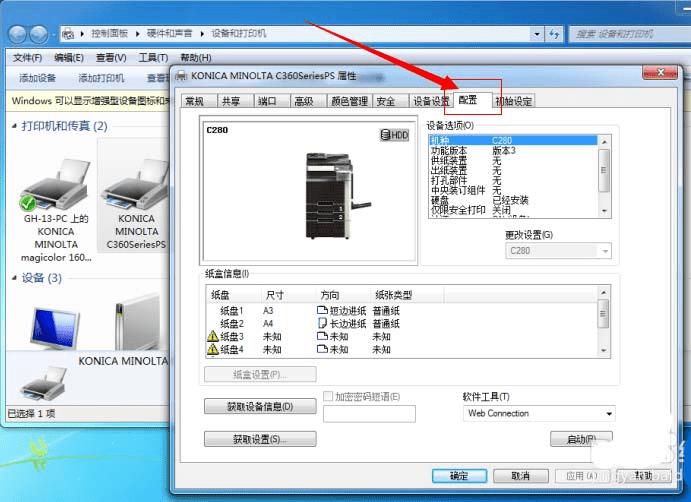The height and width of the screenshot is (502, 691).
Task: Expand 控制面板 breadcrumb arrow
Action: [137, 33]
